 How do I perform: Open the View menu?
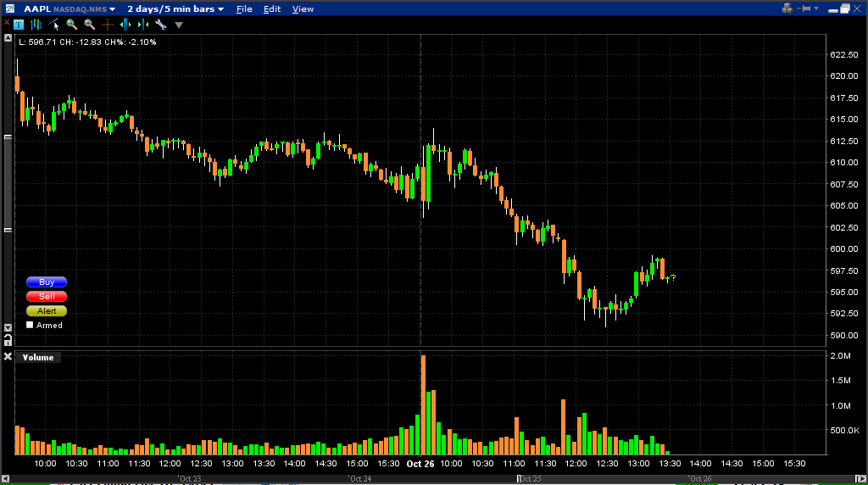(x=303, y=9)
